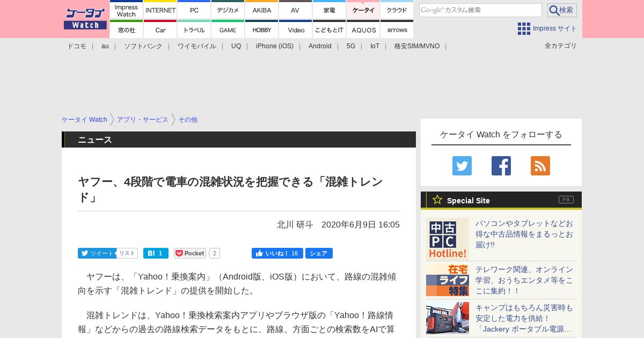644x338 pixels.
Task: Open the トラベル Watch tab
Action: point(194,30)
